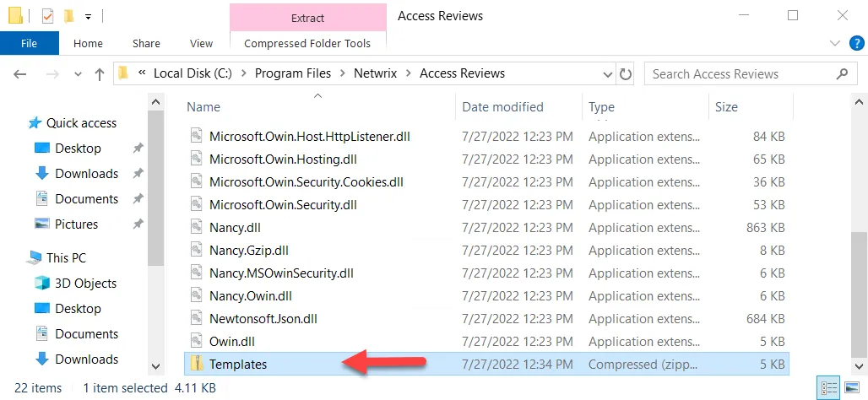The image size is (868, 400).
Task: Open the File ribbon tab
Action: coord(29,43)
